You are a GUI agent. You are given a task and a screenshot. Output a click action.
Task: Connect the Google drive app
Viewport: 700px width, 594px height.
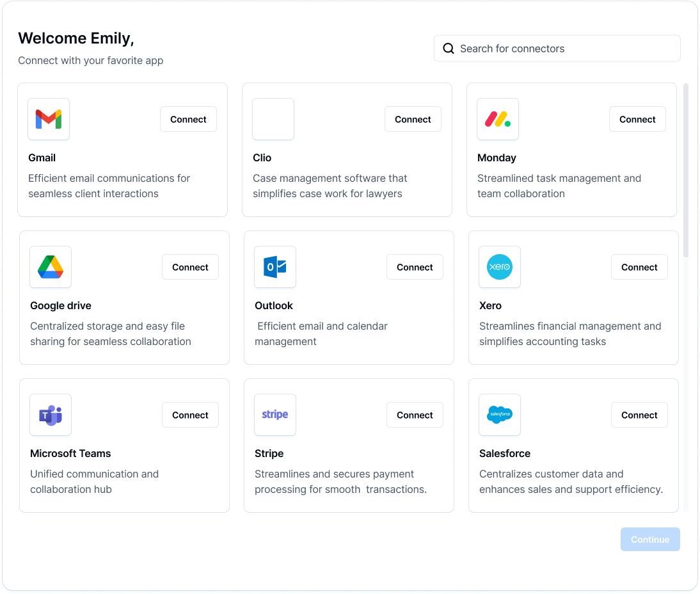(x=190, y=267)
